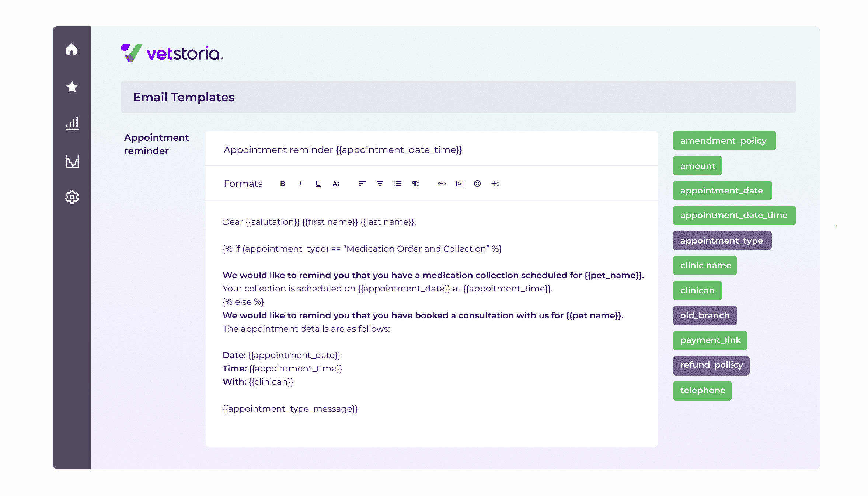The image size is (868, 496).
Task: Click the Underline formatting icon
Action: [x=317, y=183]
